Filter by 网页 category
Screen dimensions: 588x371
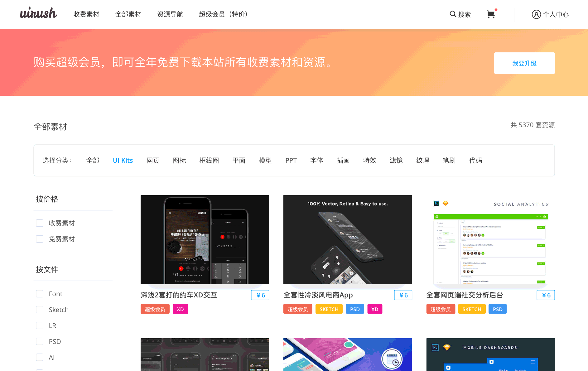153,161
